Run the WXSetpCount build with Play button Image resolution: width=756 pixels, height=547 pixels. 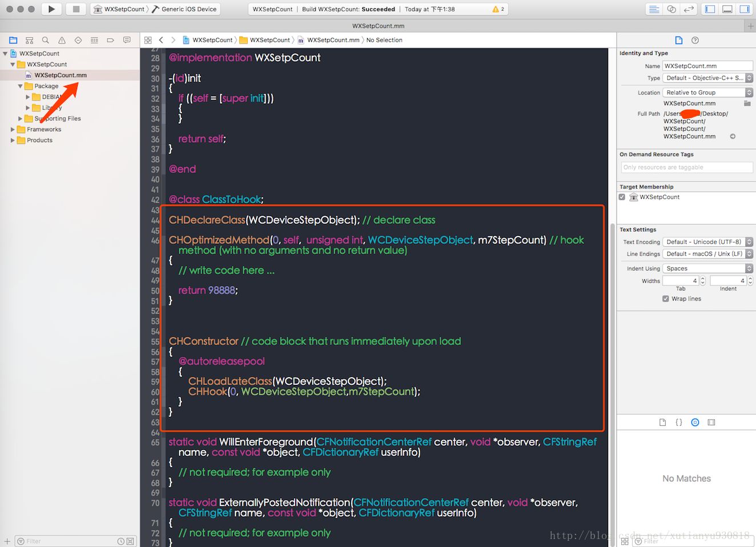[51, 9]
